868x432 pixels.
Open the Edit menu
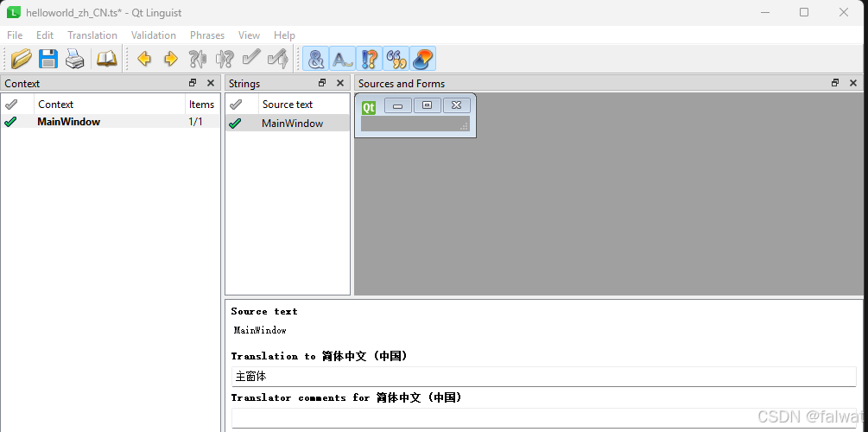coord(45,35)
